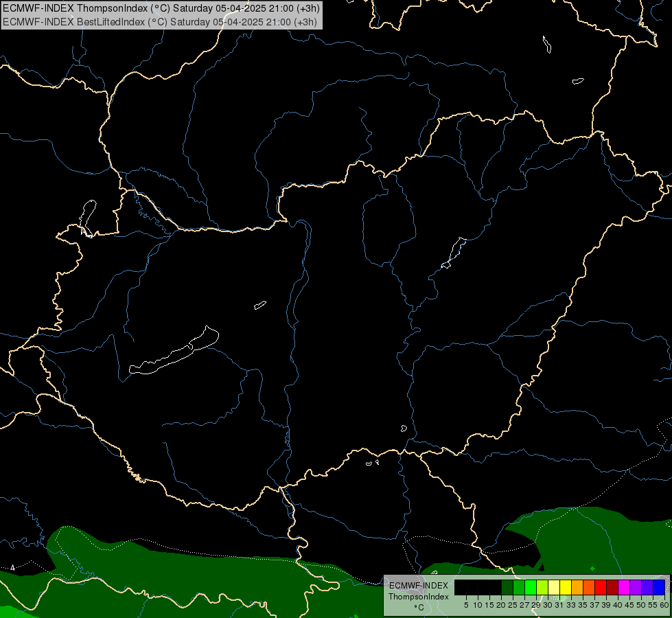The width and height of the screenshot is (672, 618).
Task: Click the legend tick value 33
Action: tap(571, 605)
